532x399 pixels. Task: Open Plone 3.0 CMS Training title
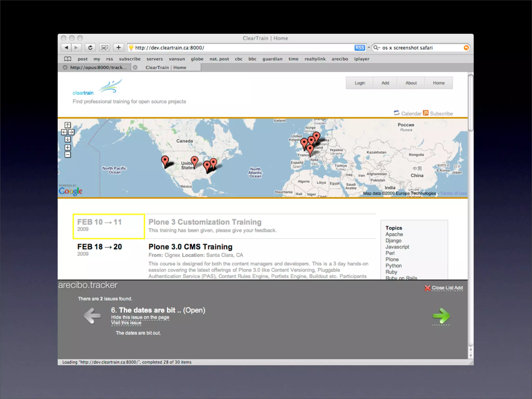click(190, 247)
